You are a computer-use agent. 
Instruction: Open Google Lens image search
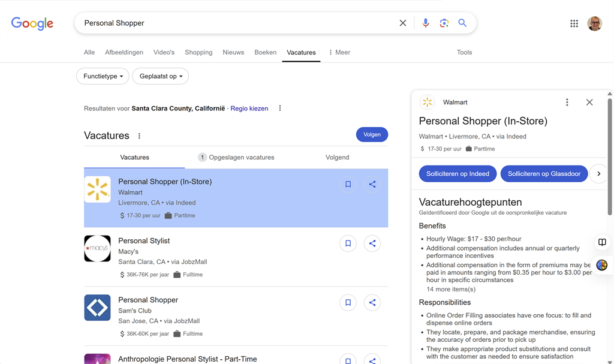click(444, 23)
